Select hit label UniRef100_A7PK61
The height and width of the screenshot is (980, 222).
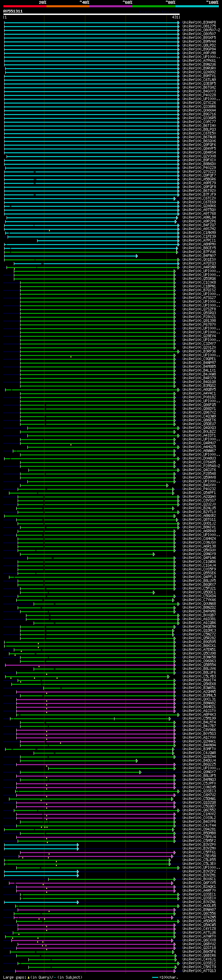click(199, 60)
